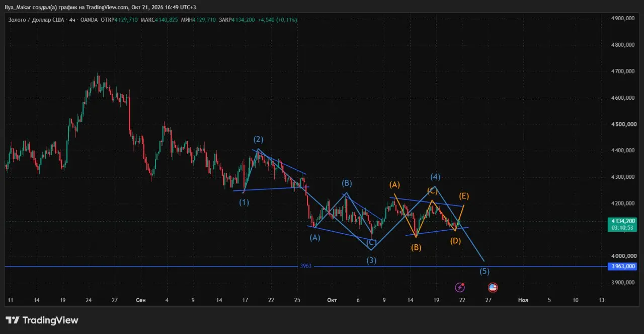Click the blue 3963,000 price axis label
The height and width of the screenshot is (334, 644).
623,266
